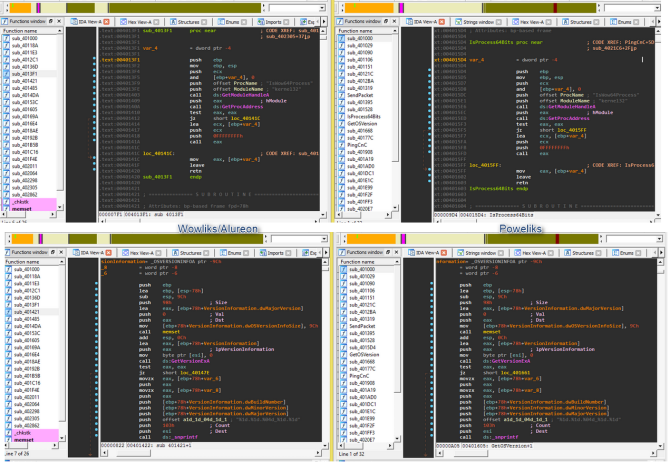Float the Functions window in upper-left window

point(51,21)
